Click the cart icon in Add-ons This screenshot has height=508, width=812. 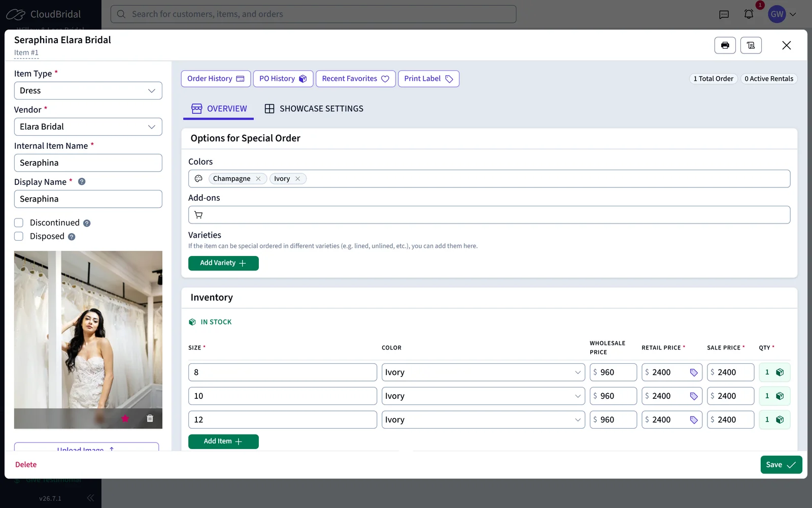tap(198, 215)
